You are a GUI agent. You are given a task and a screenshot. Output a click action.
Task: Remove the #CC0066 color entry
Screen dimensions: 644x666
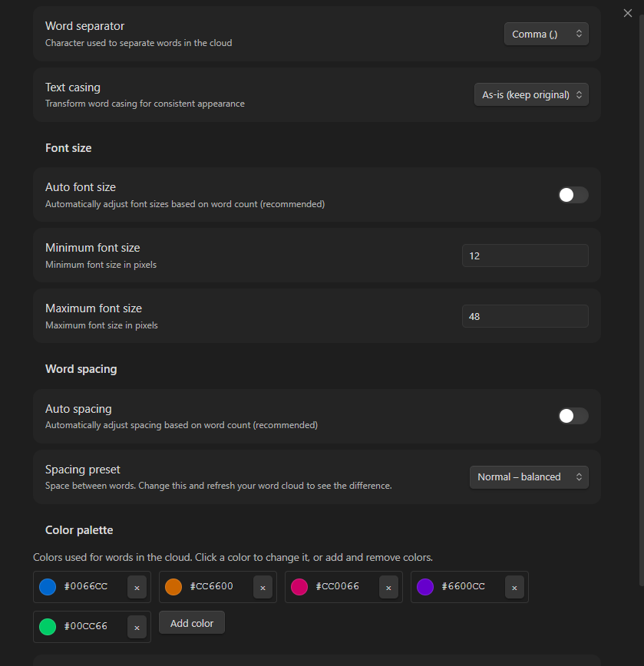(388, 587)
